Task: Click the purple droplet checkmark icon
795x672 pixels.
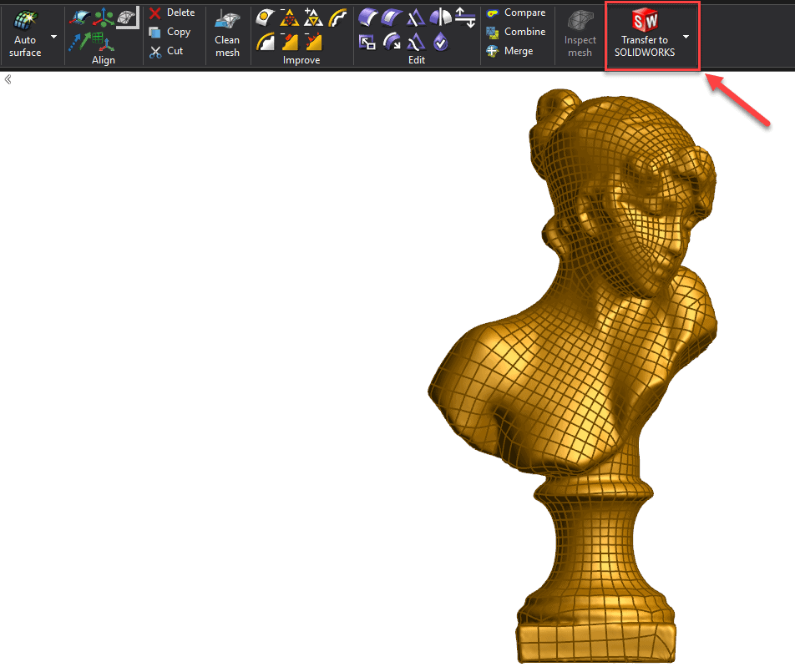Action: [x=441, y=42]
